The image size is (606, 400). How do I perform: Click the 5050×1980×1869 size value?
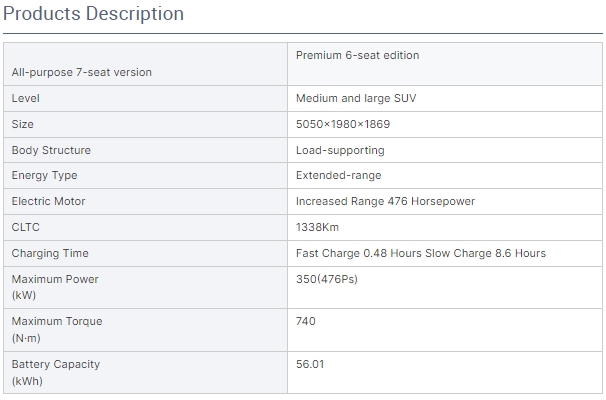coord(343,124)
